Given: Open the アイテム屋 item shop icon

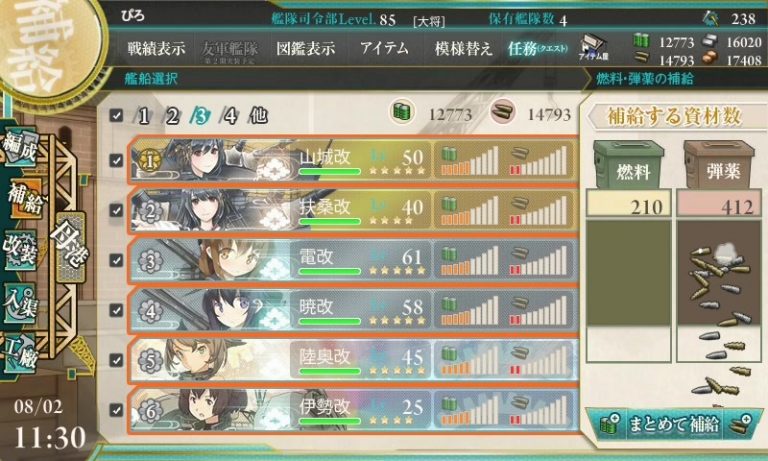Looking at the screenshot, I should point(593,48).
